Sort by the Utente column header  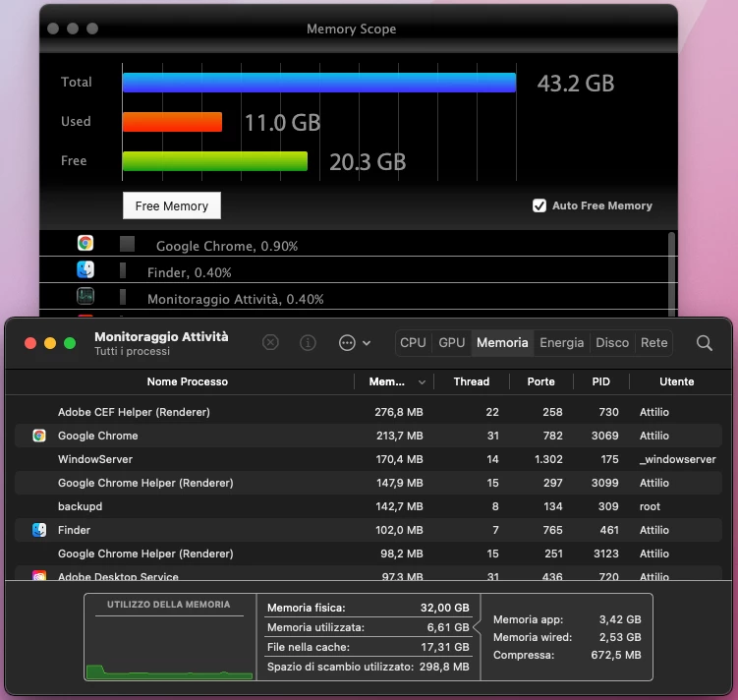pos(676,381)
